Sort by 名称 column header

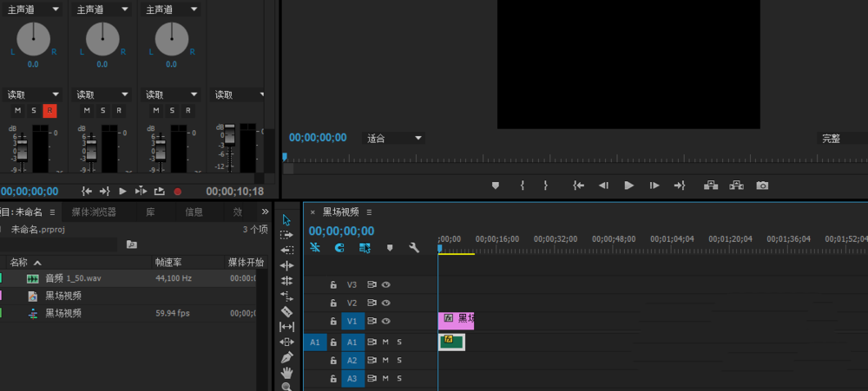pos(19,262)
